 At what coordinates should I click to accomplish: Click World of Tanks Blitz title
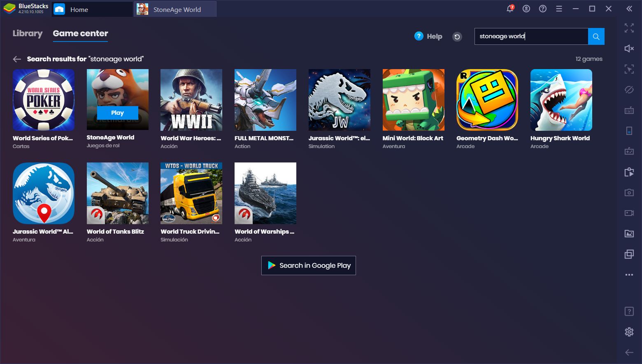115,232
